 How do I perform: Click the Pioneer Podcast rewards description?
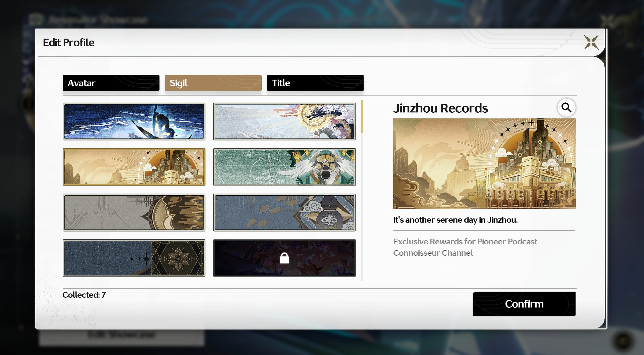point(465,247)
